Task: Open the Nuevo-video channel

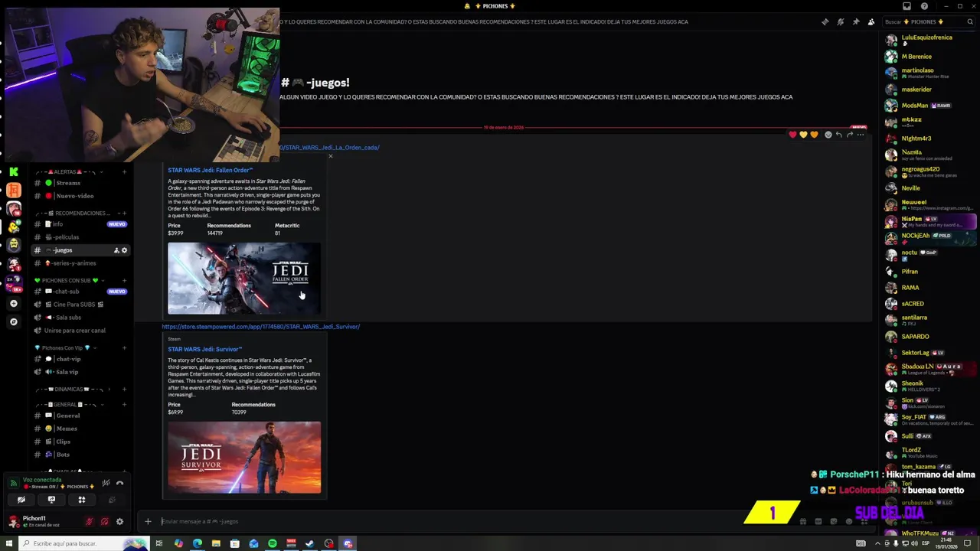Action: coord(80,196)
